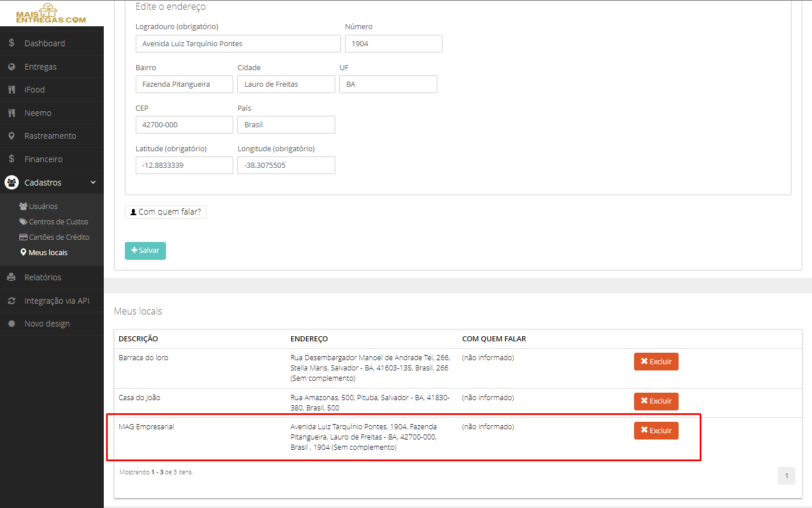Click the CEP input field
This screenshot has width=812, height=508.
(x=184, y=125)
